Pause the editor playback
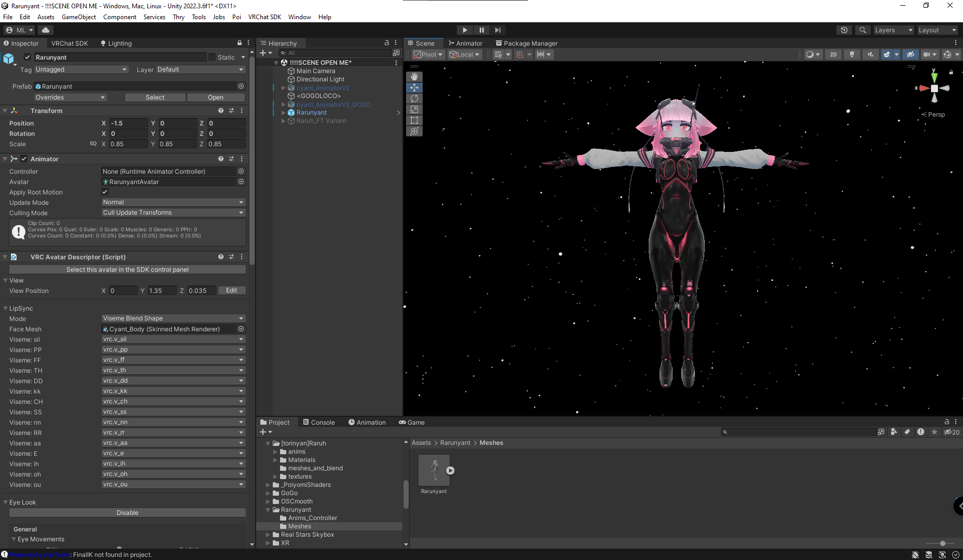The height and width of the screenshot is (560, 963). point(481,30)
